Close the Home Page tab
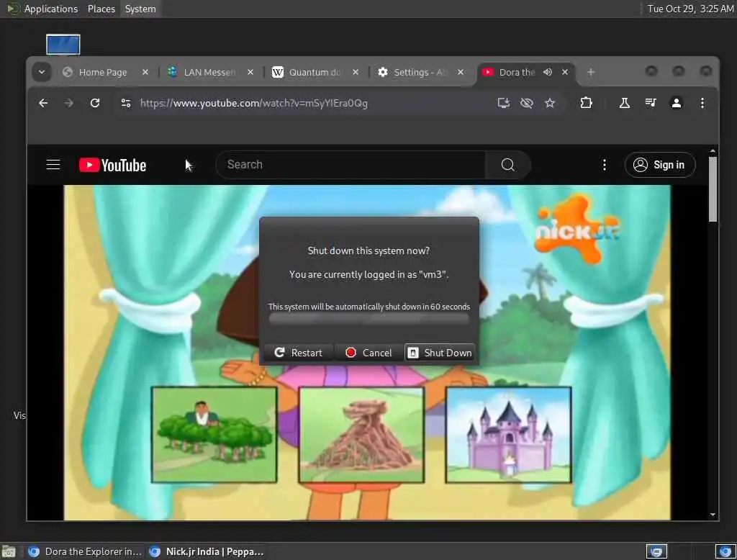 (145, 72)
